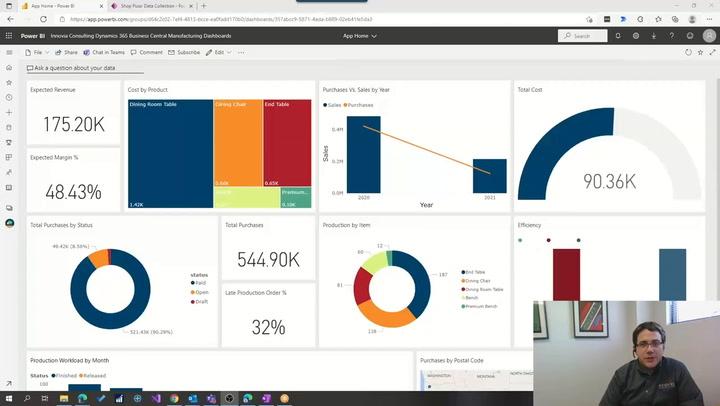720x406 pixels.
Task: Click the 2021 sales bar
Action: pyautogui.click(x=489, y=176)
